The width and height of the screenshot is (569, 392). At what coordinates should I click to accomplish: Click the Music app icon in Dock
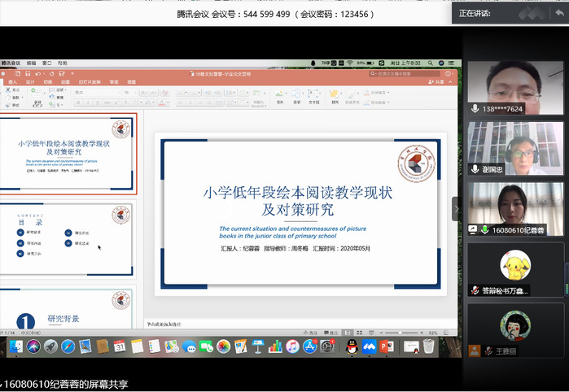[291, 347]
